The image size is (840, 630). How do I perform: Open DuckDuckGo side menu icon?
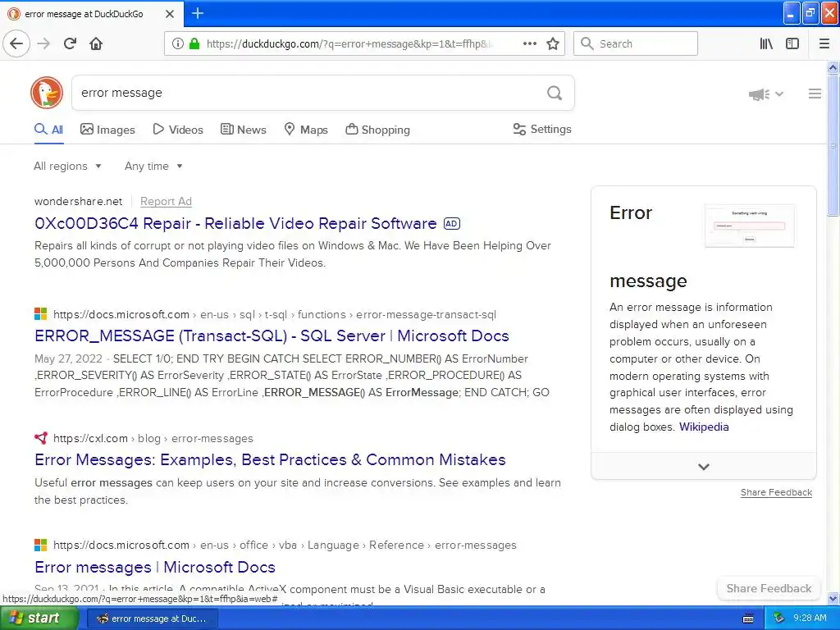[815, 94]
